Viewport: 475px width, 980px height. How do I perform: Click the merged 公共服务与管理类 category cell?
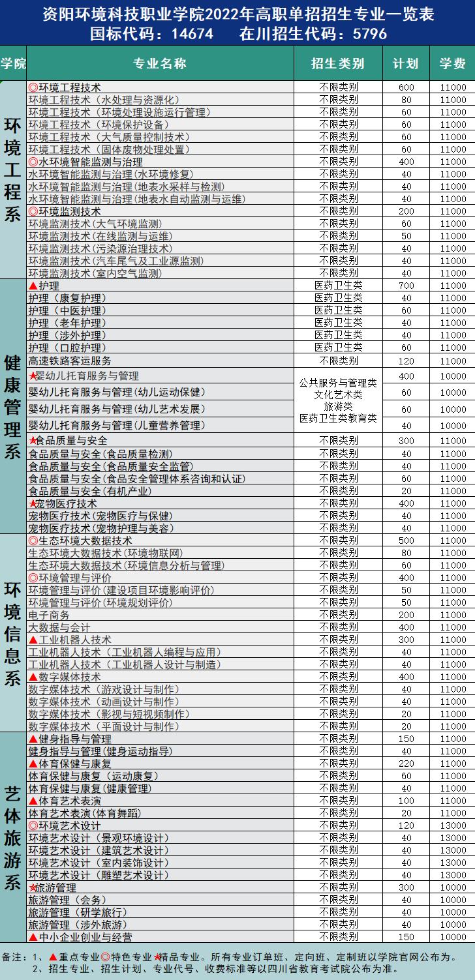(338, 400)
